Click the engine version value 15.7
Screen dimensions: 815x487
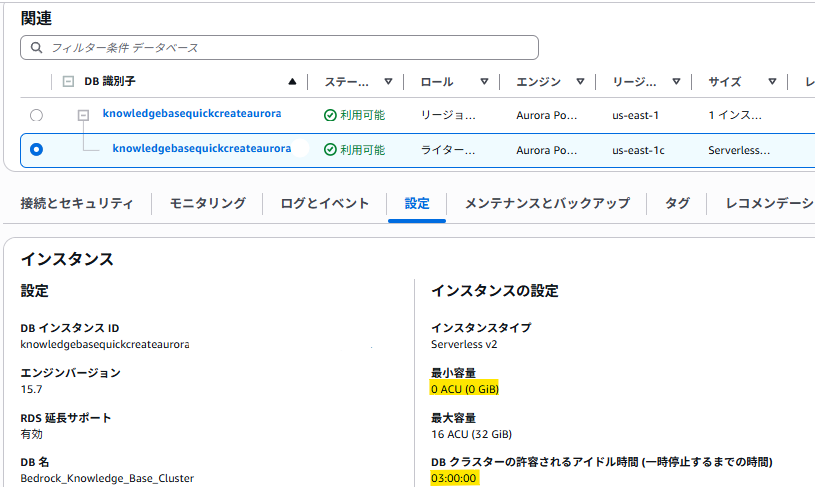(x=31, y=389)
